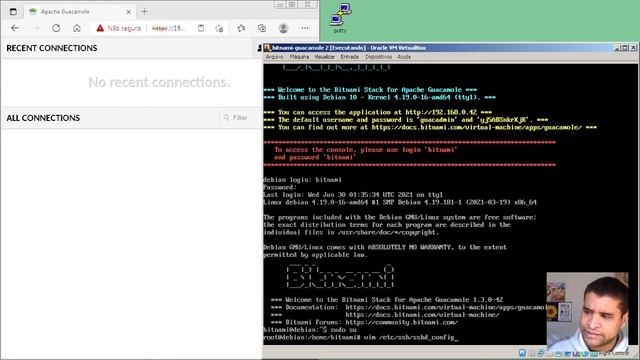
Task: Maximize the VirtualBox window
Action: pyautogui.click(x=625, y=48)
